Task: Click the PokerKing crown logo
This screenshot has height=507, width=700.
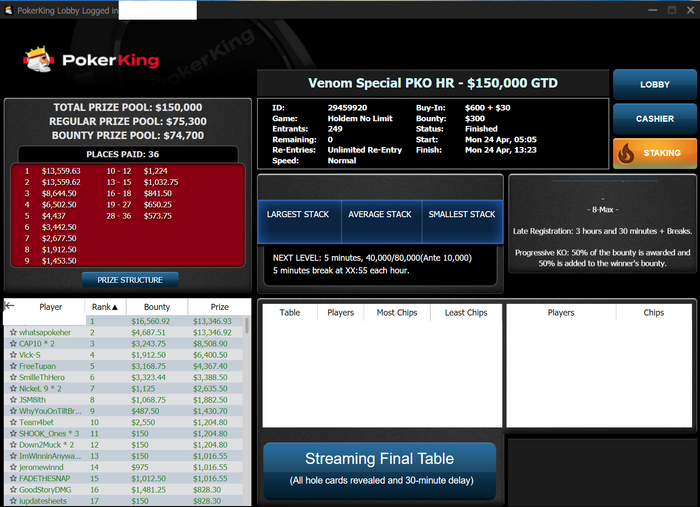Action: coord(39,59)
